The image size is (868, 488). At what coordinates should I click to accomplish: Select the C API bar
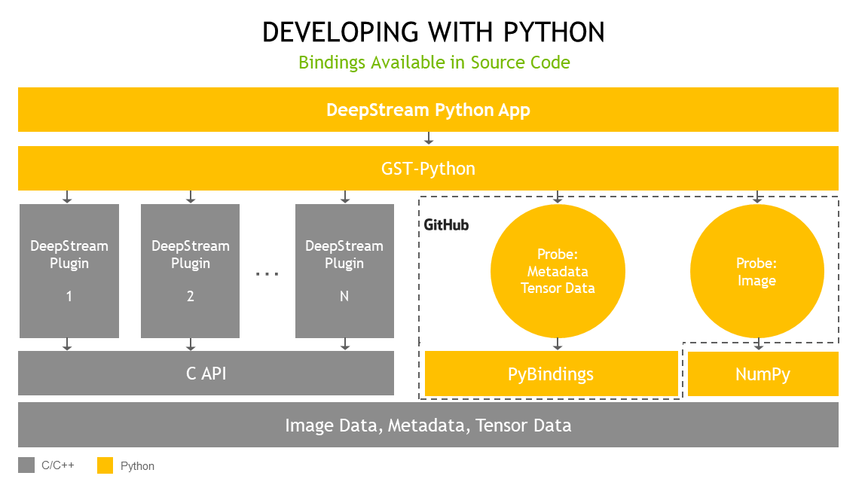point(205,373)
